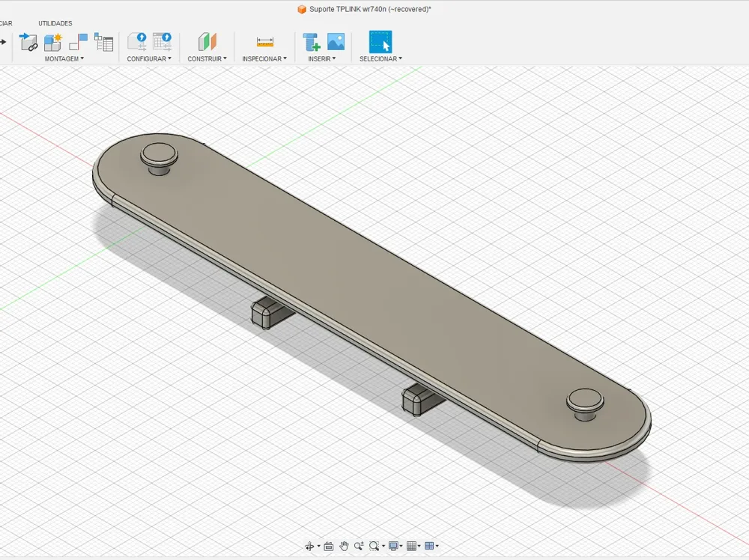Open the Bill of Materials table icon
The image size is (749, 560).
tap(103, 42)
